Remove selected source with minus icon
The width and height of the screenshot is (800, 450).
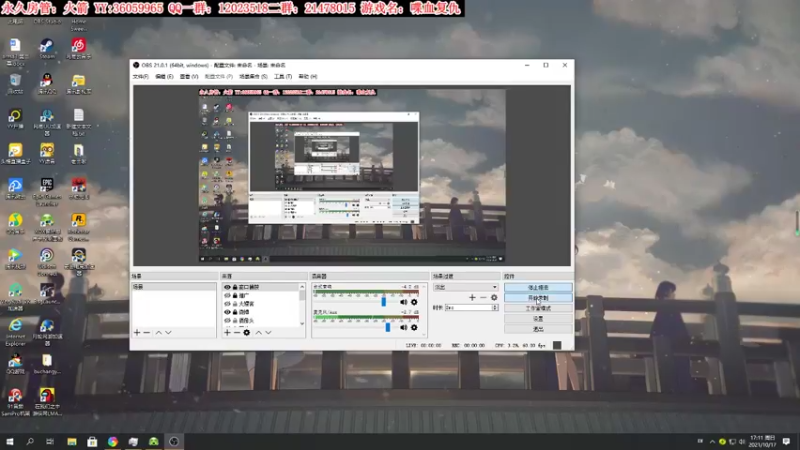237,333
